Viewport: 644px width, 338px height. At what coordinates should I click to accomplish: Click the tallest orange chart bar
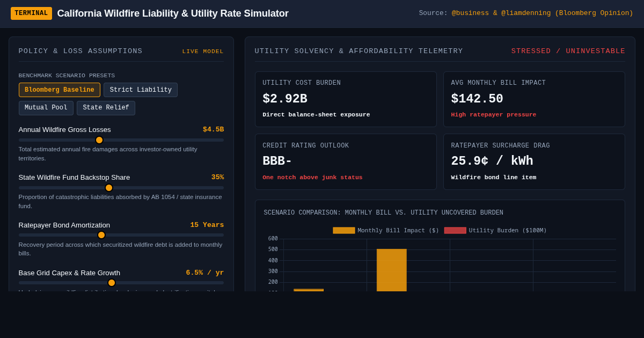point(392,270)
